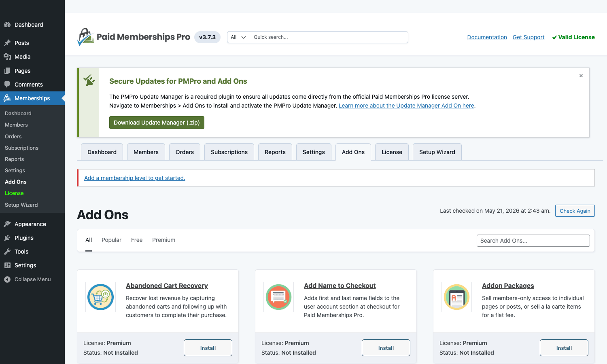Focus the Search Add Ons field

tap(533, 241)
